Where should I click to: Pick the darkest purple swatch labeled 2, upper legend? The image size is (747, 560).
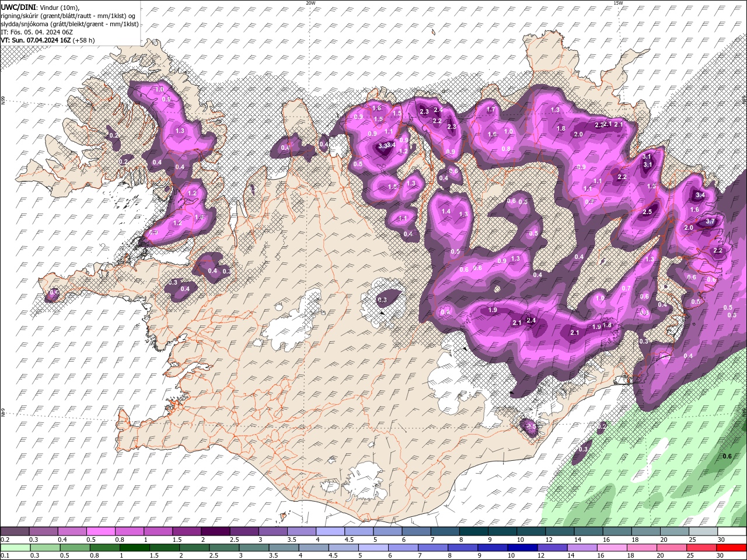pyautogui.click(x=215, y=531)
